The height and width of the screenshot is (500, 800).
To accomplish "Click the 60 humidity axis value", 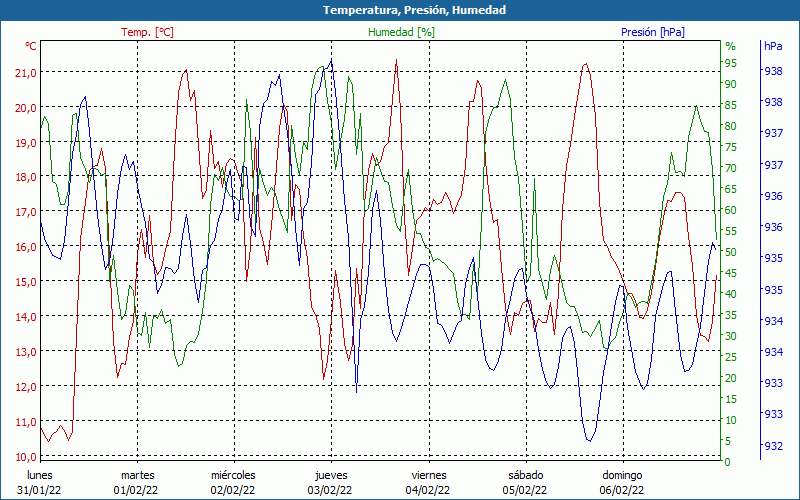I will click(731, 210).
